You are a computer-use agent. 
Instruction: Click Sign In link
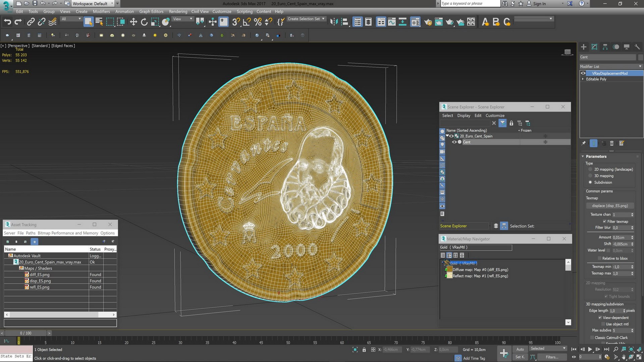[539, 4]
